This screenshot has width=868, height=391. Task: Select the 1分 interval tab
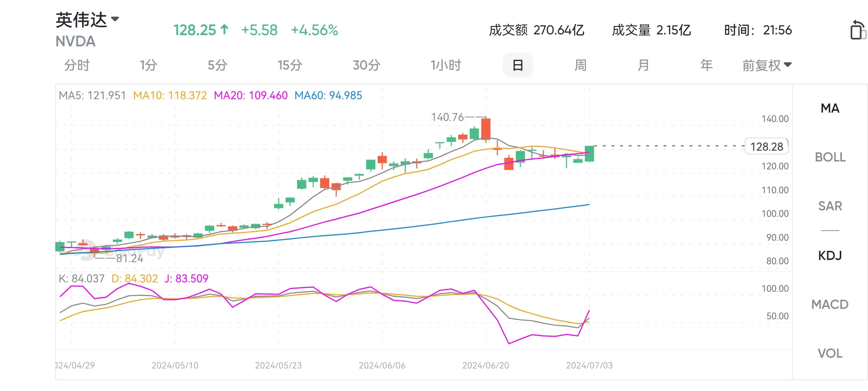[148, 66]
